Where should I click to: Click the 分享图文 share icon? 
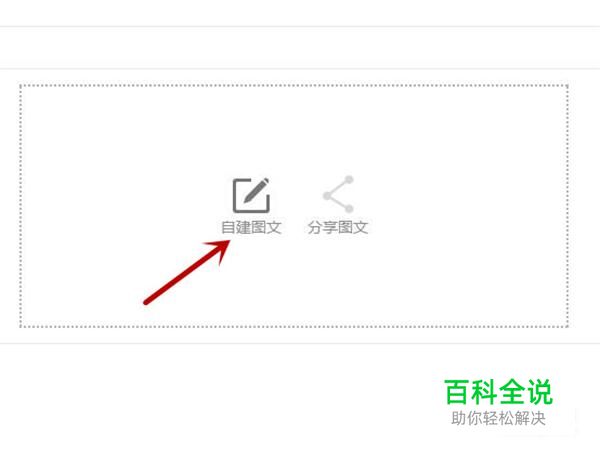tap(338, 194)
